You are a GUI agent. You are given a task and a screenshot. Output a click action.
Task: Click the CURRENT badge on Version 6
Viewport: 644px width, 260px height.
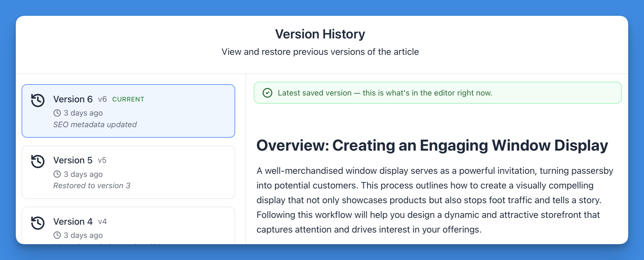[x=128, y=99]
